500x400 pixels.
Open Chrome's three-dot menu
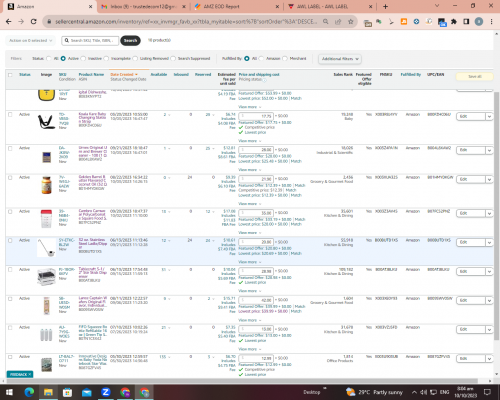491,22
